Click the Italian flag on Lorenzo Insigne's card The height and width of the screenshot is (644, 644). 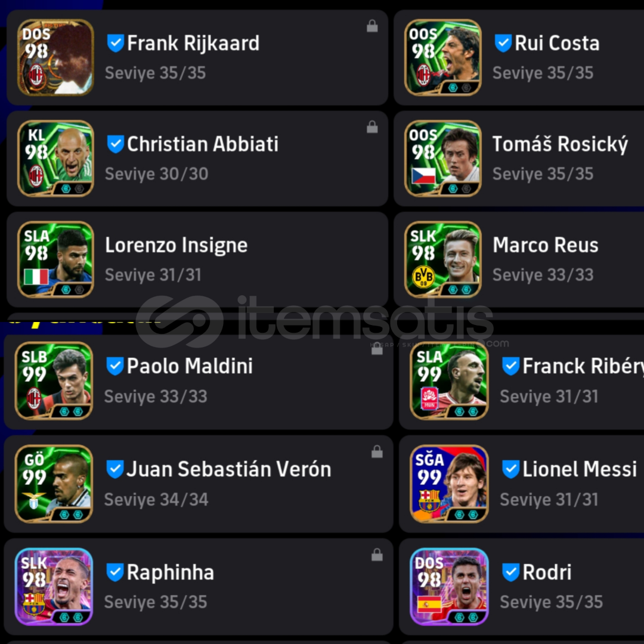[x=36, y=277]
